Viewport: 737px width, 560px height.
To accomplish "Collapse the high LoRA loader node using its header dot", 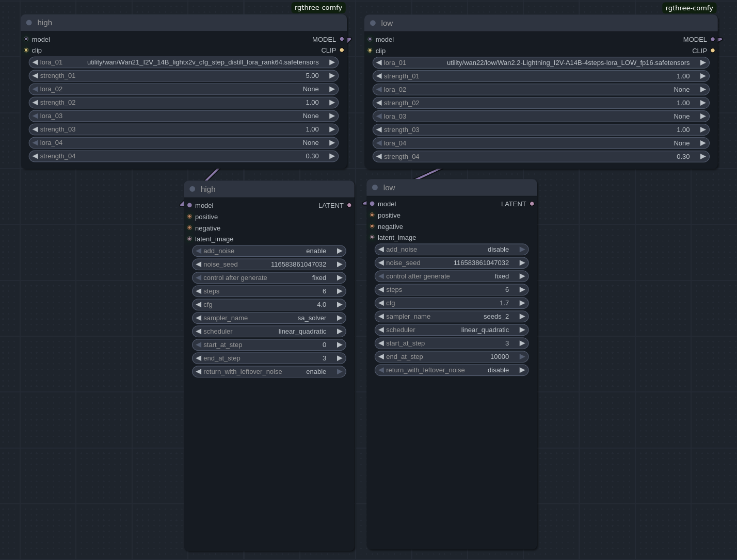I will [x=29, y=23].
